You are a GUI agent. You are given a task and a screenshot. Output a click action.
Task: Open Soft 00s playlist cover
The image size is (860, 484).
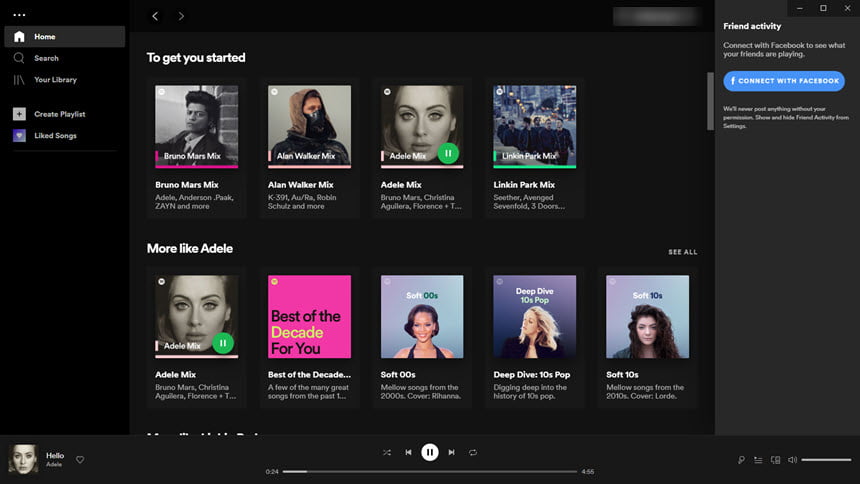pyautogui.click(x=422, y=317)
